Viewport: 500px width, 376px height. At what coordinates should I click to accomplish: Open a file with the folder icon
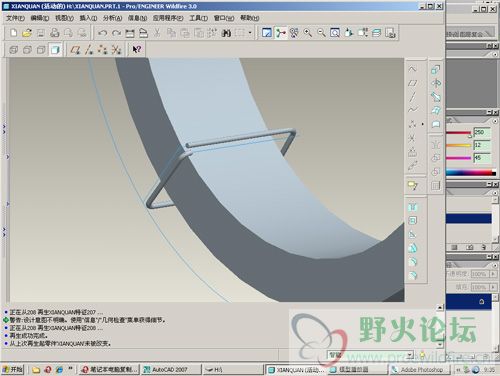click(x=27, y=33)
